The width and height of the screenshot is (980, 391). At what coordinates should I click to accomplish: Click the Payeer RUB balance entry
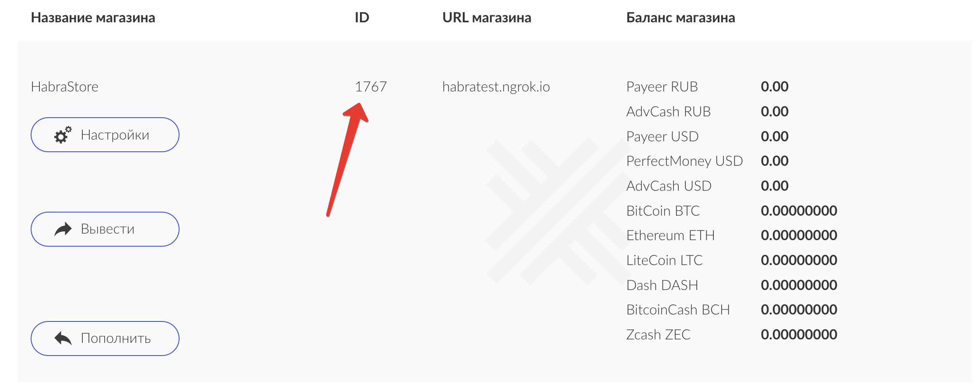[663, 87]
